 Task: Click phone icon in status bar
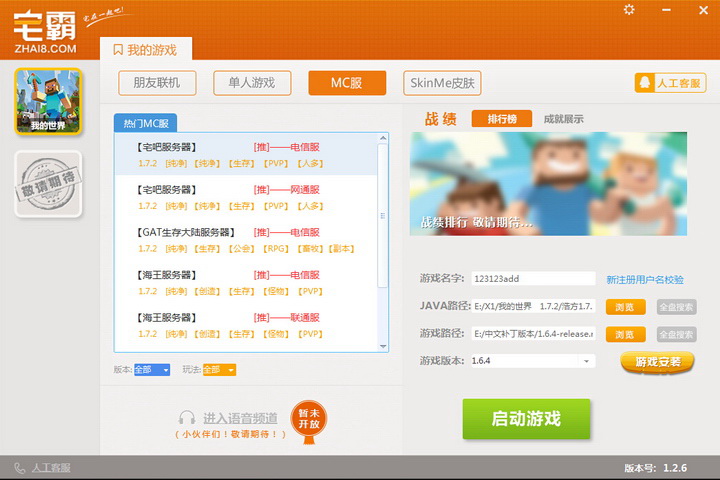pos(20,468)
